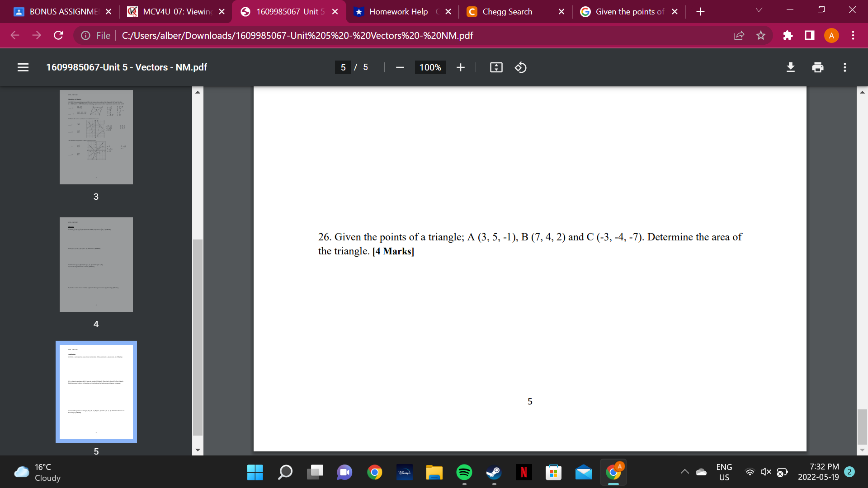The width and height of the screenshot is (868, 488).
Task: Zoom out of the PDF document
Action: tap(400, 67)
